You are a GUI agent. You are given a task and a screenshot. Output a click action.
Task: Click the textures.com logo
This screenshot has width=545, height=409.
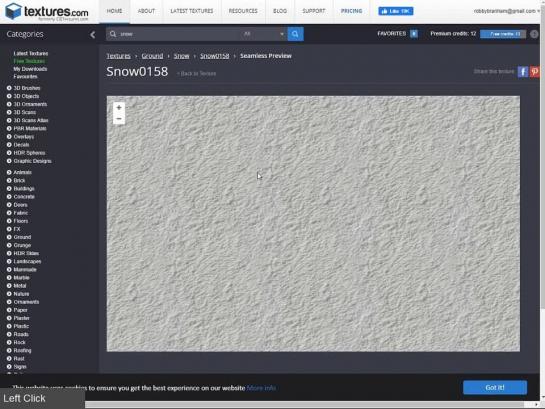pos(47,11)
